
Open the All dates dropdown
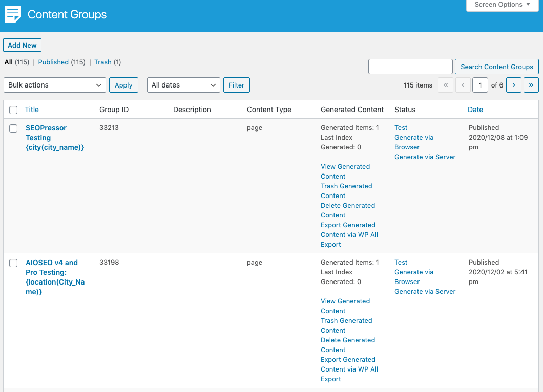click(183, 85)
